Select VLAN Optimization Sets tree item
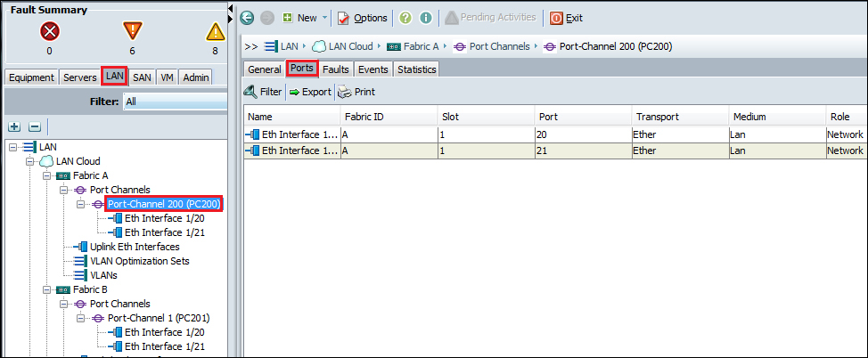The height and width of the screenshot is (358, 868). (140, 261)
